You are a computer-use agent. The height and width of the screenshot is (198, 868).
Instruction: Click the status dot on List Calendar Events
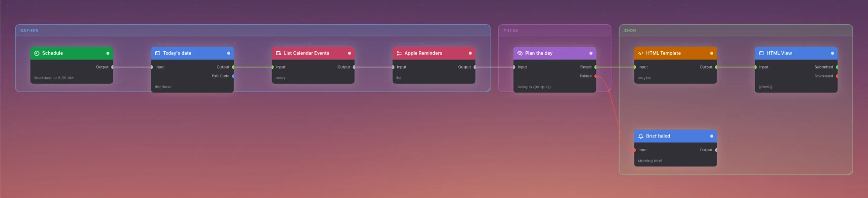coord(349,53)
